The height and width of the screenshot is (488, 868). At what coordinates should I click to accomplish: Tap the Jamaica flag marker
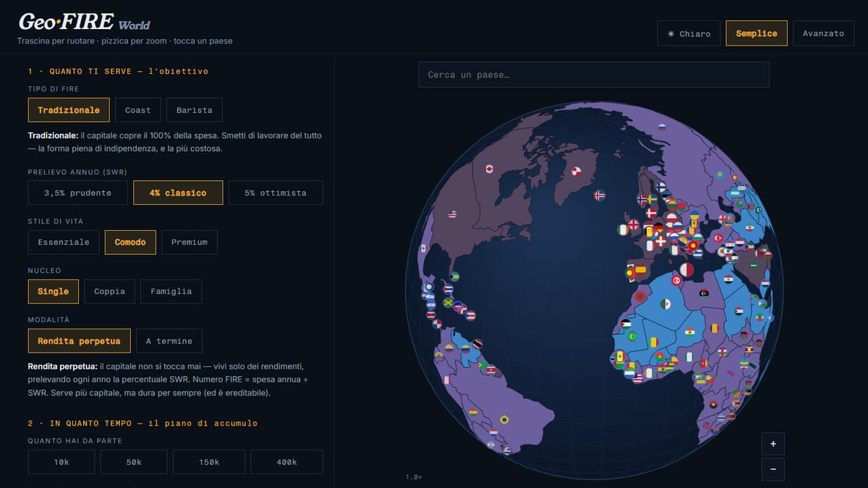click(448, 303)
